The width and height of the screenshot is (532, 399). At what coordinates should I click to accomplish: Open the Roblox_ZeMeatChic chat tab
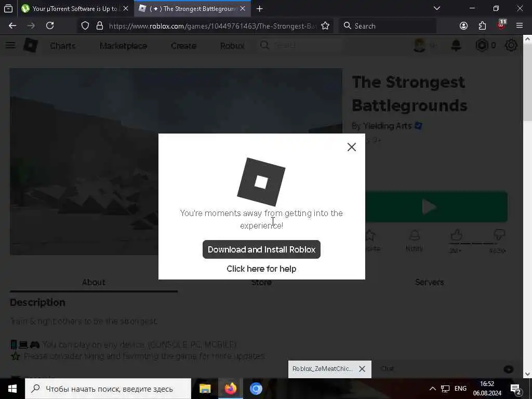tap(322, 369)
